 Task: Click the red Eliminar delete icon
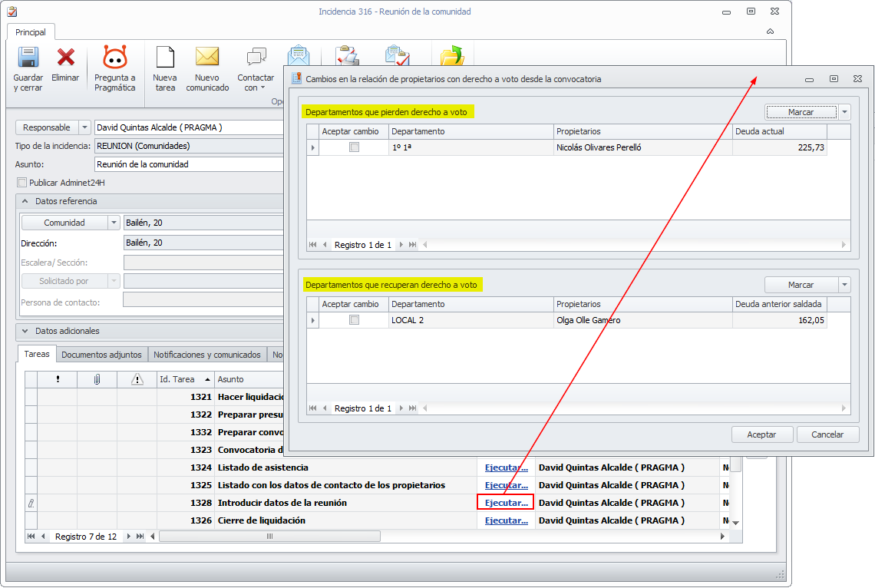pos(65,58)
